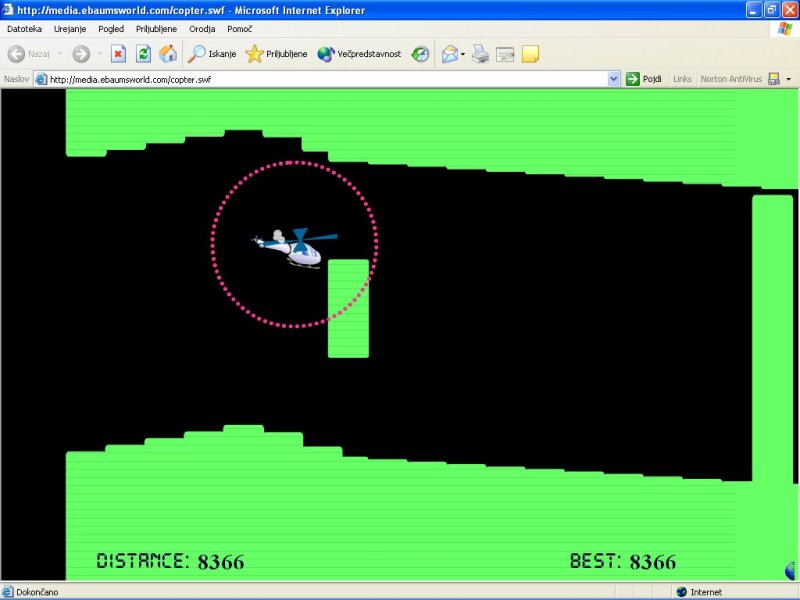This screenshot has width=800, height=600.
Task: Expand the Back button history dropdown arrow
Action: (x=59, y=54)
